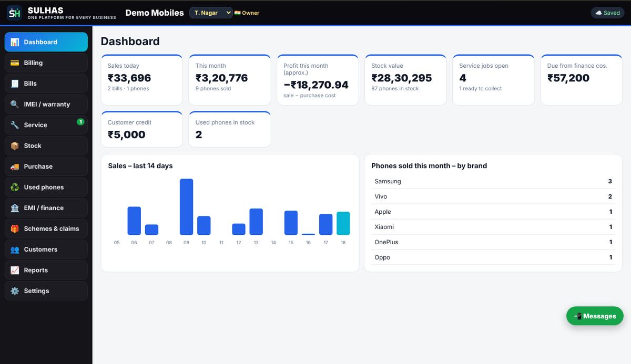This screenshot has height=364, width=631.
Task: Click the EMI / finance bank icon
Action: coord(15,208)
